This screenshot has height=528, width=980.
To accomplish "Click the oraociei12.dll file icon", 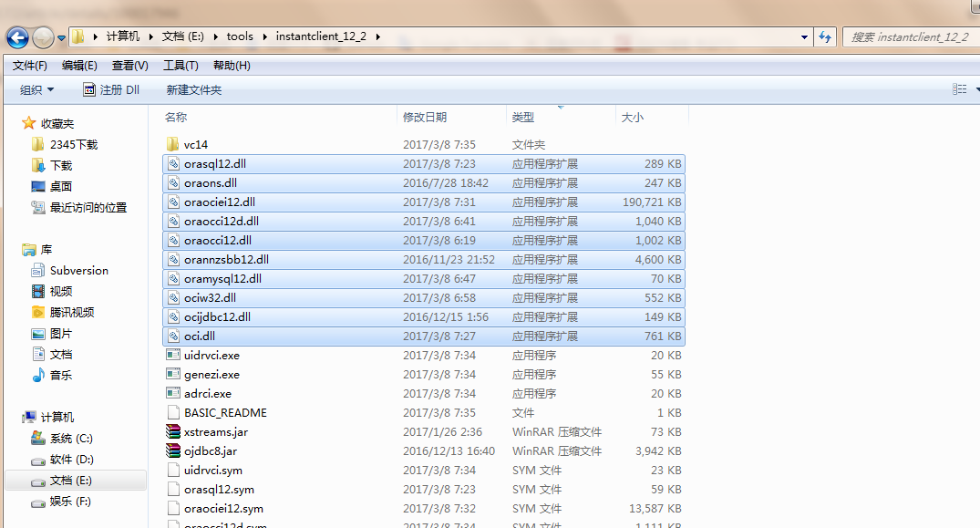I will click(x=174, y=202).
